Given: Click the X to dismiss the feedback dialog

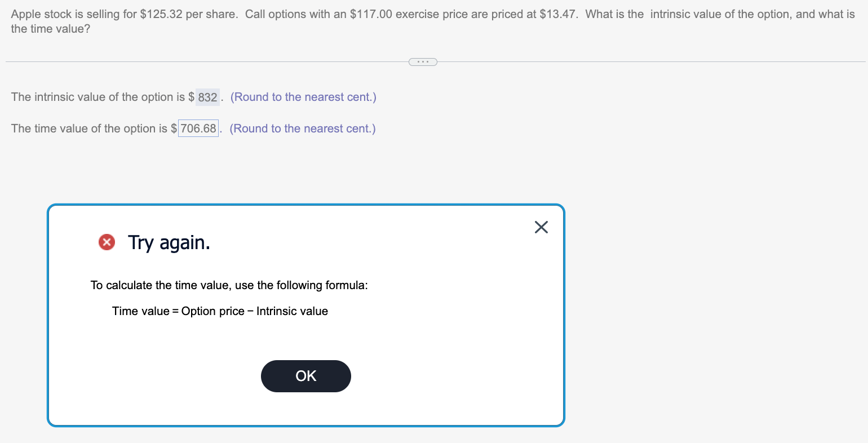Looking at the screenshot, I should coord(541,227).
